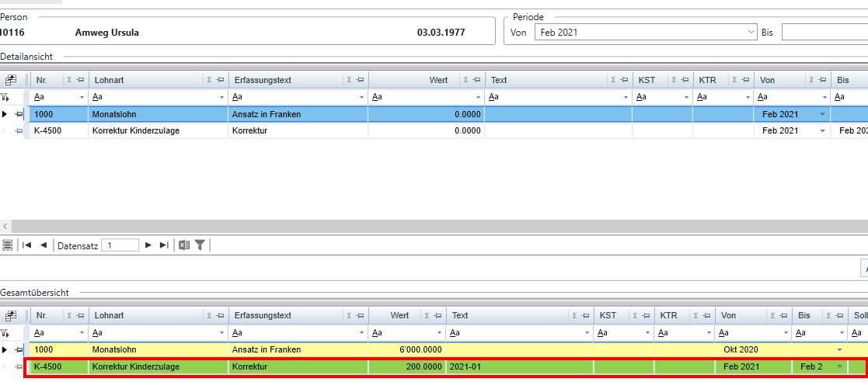Select Korrektur Kinderzulage cell in Detailansicht
This screenshot has height=382, width=868.
tap(159, 131)
